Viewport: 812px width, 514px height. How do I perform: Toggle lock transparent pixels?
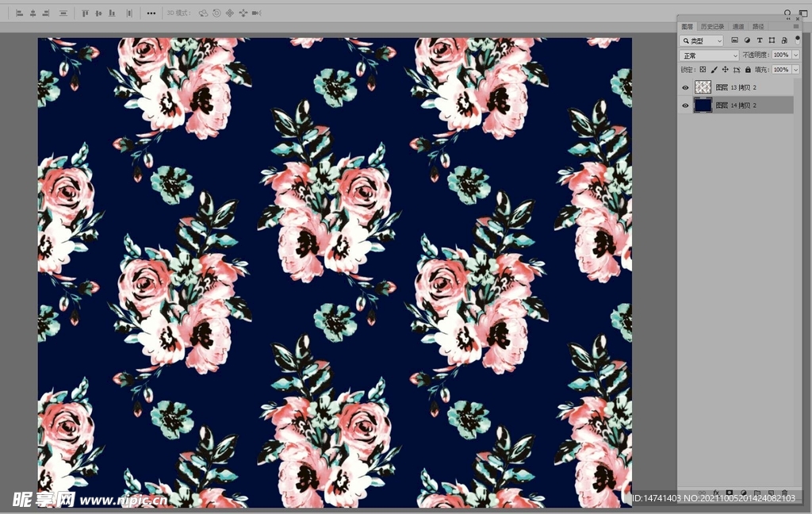click(703, 70)
